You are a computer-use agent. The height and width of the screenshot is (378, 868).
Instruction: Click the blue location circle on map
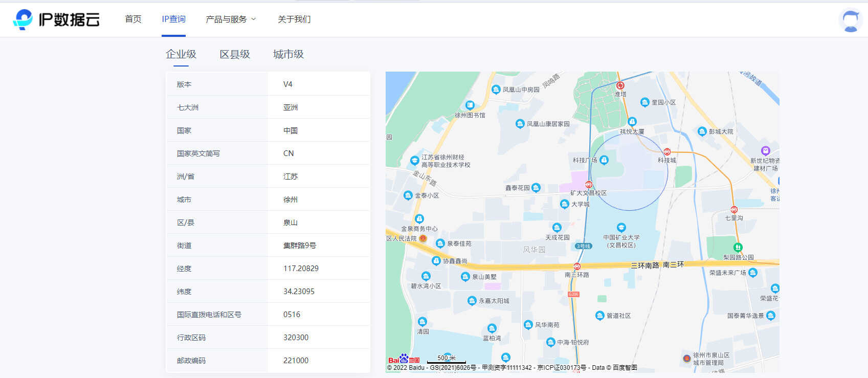coord(629,172)
